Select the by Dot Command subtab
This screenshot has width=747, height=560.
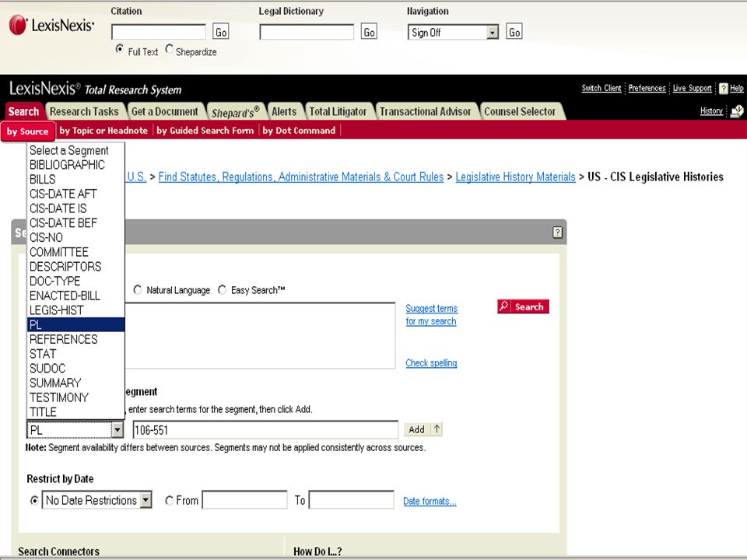(x=299, y=131)
